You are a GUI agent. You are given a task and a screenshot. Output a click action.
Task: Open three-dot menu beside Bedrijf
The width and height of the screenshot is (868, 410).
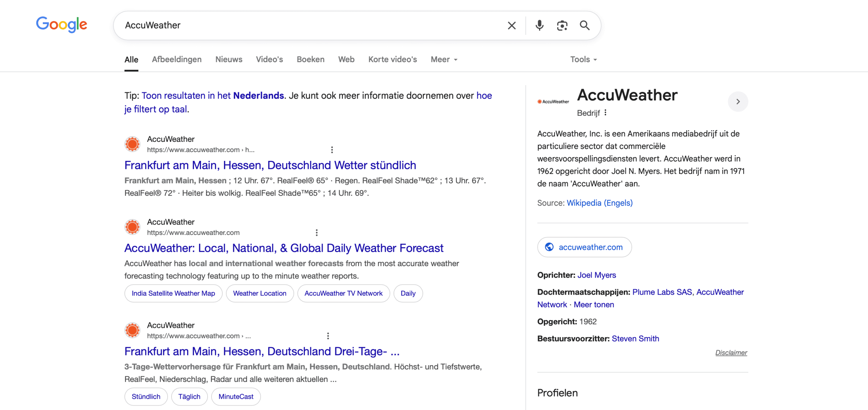(606, 113)
